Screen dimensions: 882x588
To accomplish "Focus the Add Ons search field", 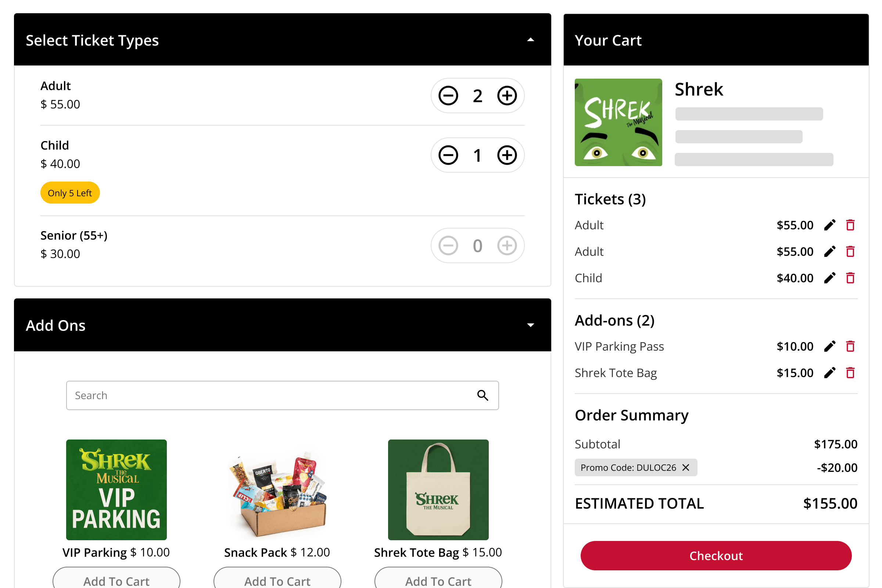I will (282, 396).
